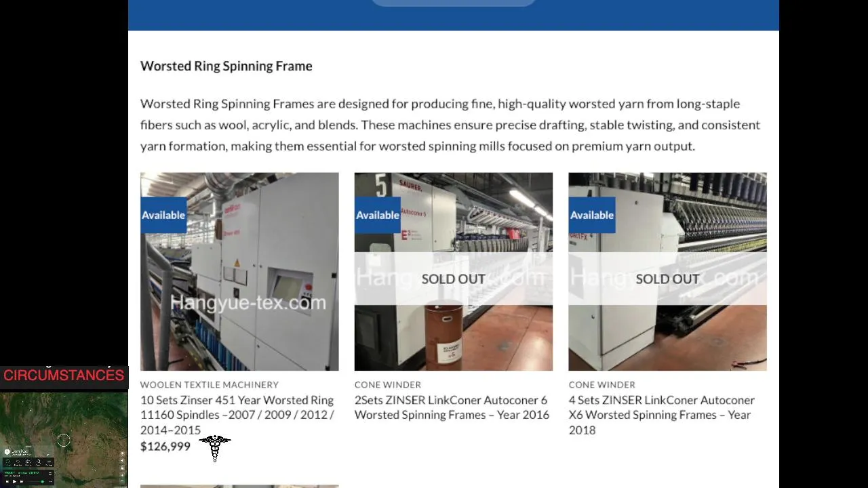Open Cone Winder category under Autoconer 6

[388, 384]
